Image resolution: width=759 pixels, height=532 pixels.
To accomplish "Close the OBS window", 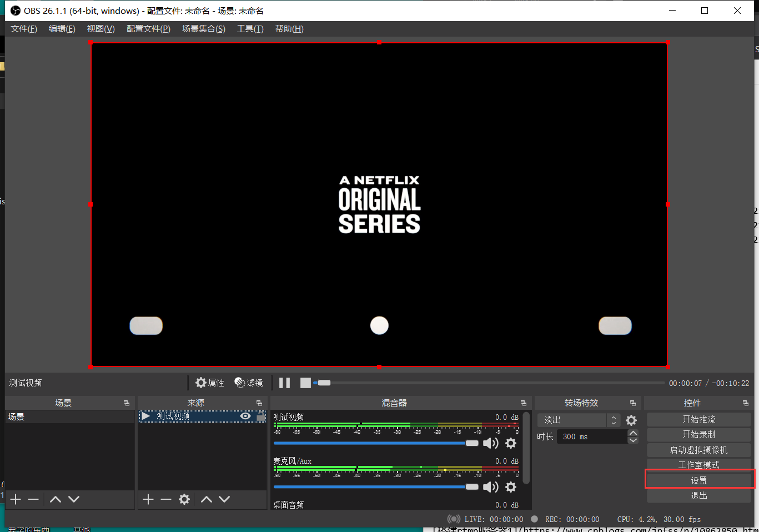I will [737, 11].
